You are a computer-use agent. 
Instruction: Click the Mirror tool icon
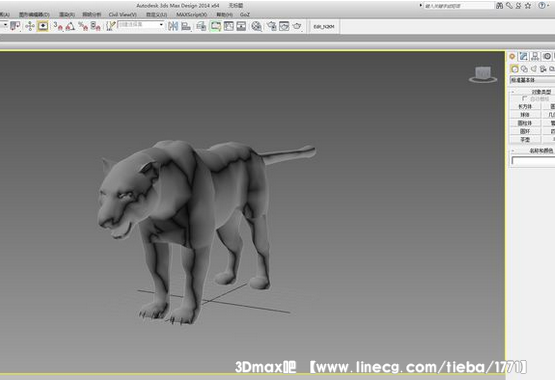173,26
